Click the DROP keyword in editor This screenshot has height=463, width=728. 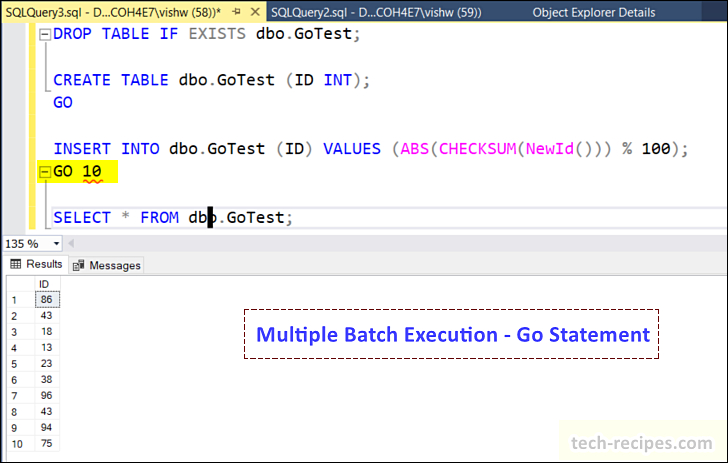[72, 34]
